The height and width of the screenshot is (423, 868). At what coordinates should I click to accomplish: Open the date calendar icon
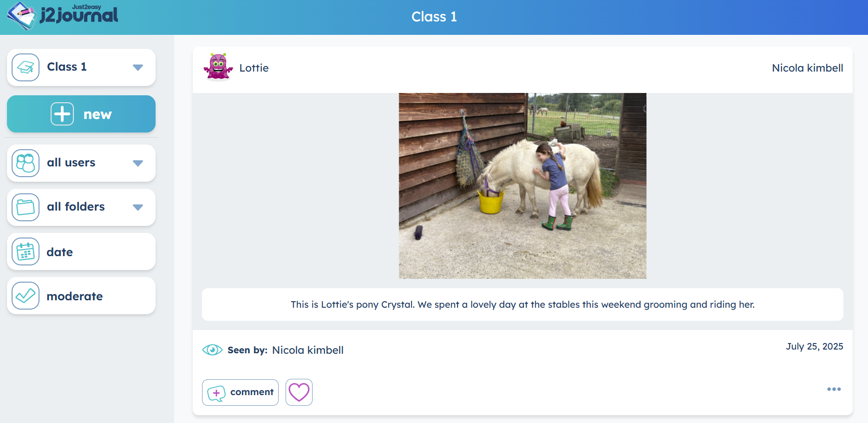click(x=26, y=251)
